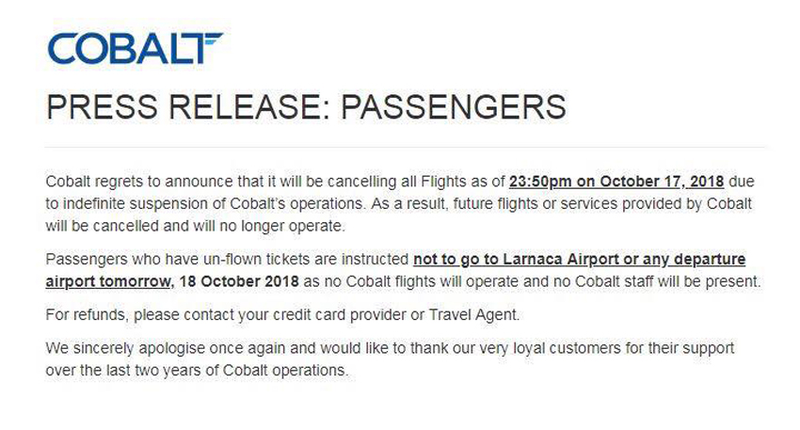Click the horizontal divider below the heading
Image resolution: width=800 pixels, height=430 pixels.
pyautogui.click(x=405, y=147)
